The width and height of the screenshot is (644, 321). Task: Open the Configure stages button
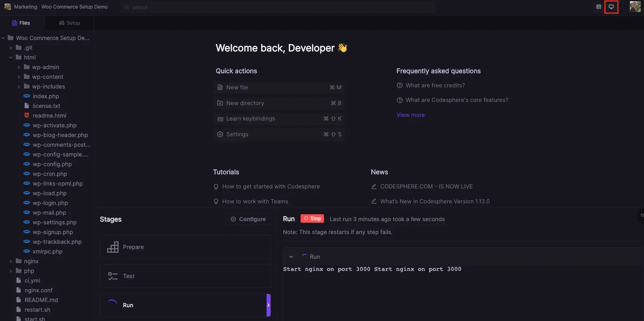248,219
